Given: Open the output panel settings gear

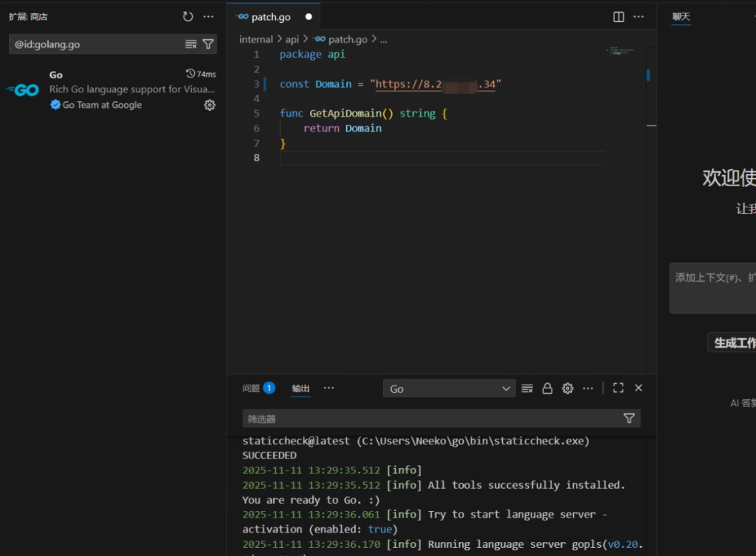Looking at the screenshot, I should tap(568, 388).
